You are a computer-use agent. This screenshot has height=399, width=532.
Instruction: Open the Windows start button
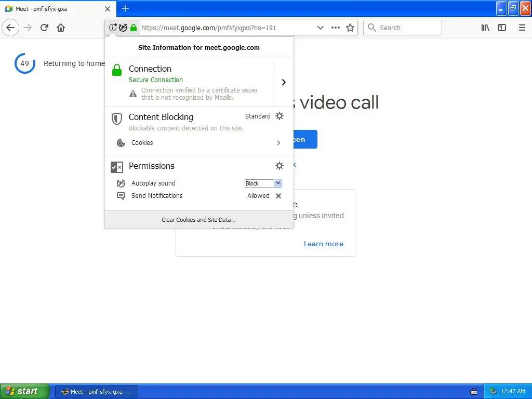point(25,391)
